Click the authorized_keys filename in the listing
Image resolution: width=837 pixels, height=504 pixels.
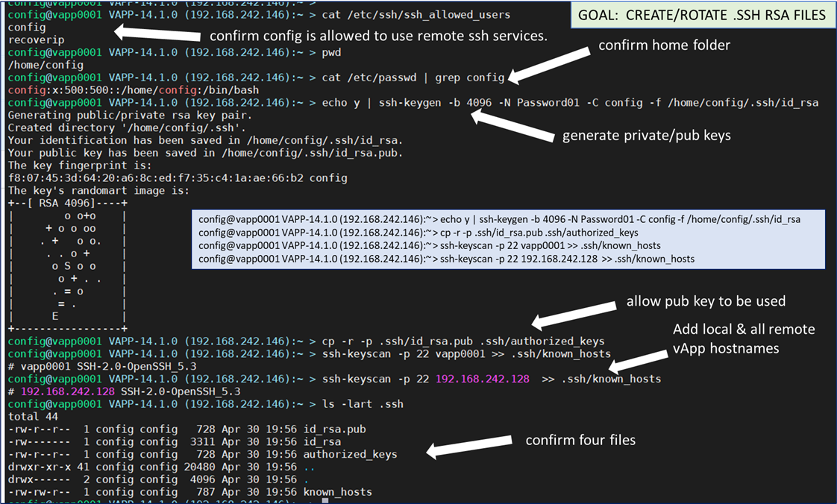pyautogui.click(x=350, y=454)
